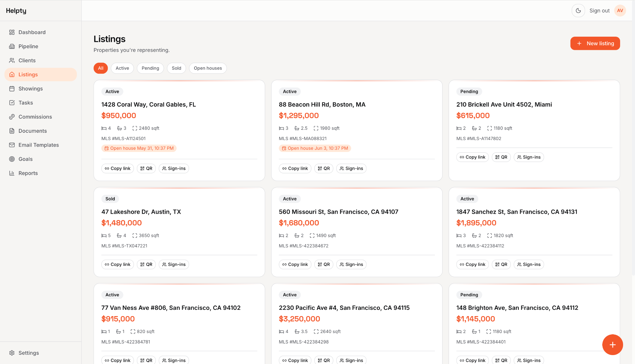Click the Helpty logo
The height and width of the screenshot is (364, 635).
[x=16, y=11]
